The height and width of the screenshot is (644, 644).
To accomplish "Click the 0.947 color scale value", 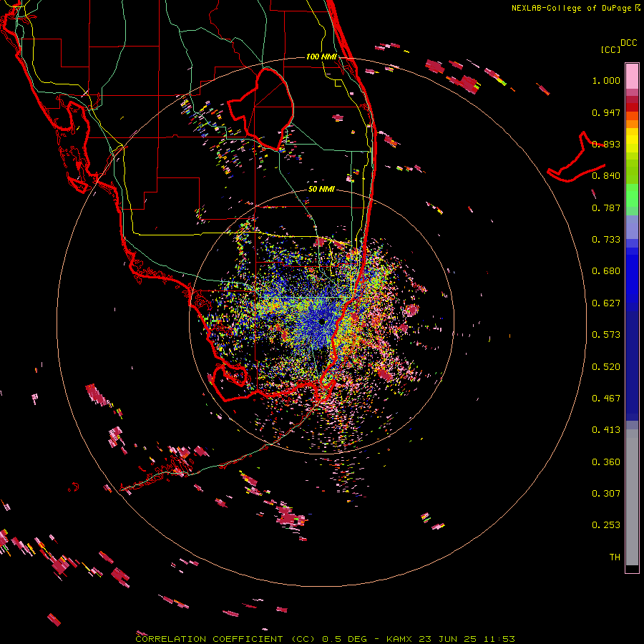I will [x=606, y=112].
